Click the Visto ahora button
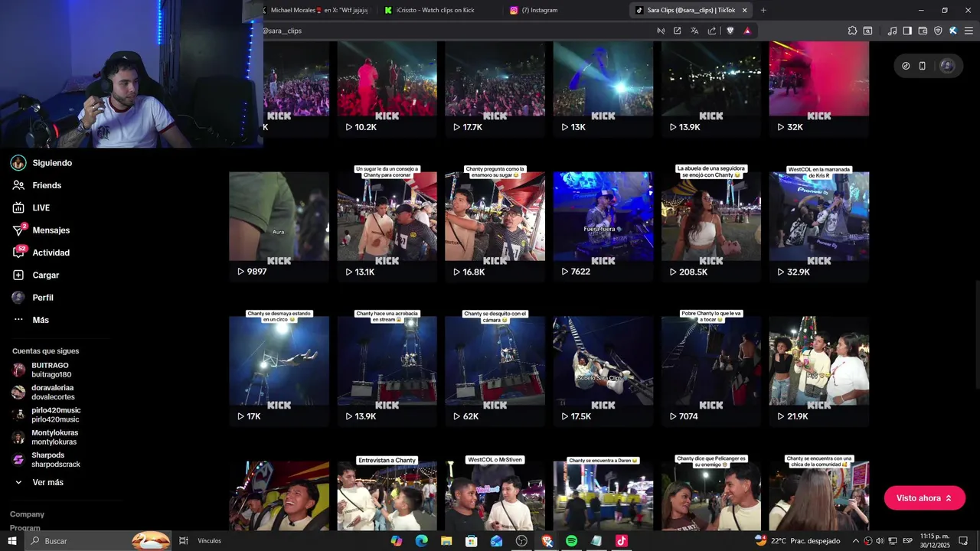980x551 pixels. 925,498
